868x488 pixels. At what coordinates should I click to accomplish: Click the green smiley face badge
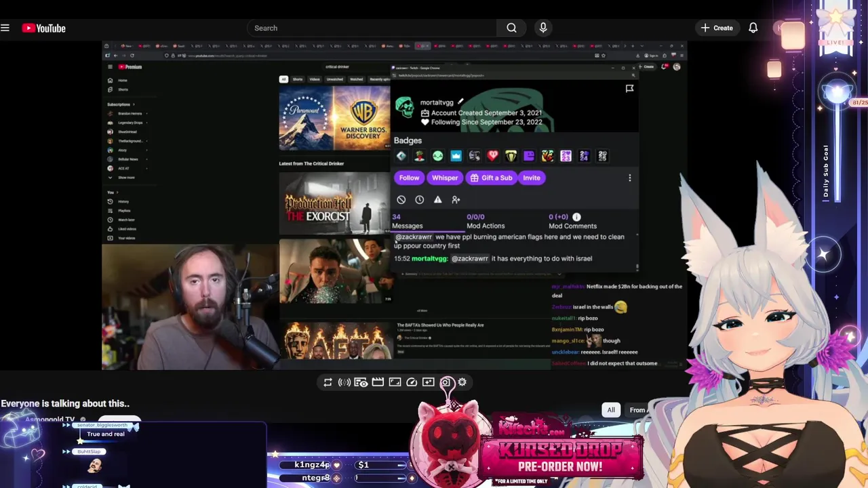437,157
